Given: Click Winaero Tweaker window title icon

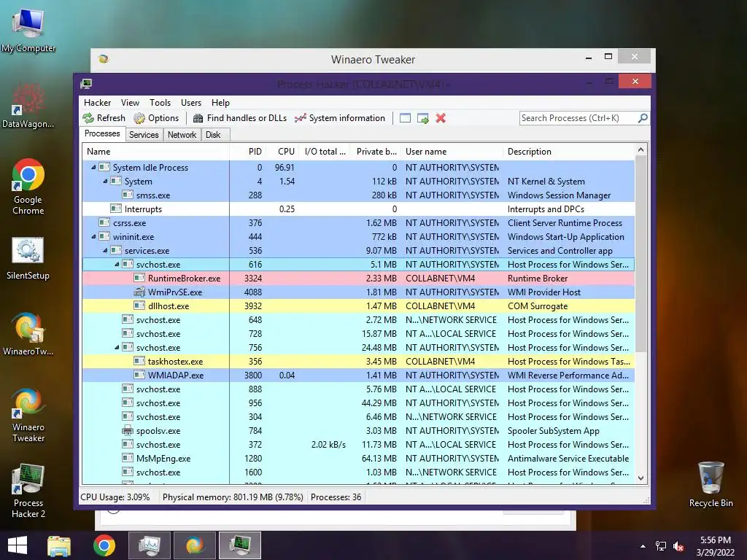Looking at the screenshot, I should click(104, 59).
